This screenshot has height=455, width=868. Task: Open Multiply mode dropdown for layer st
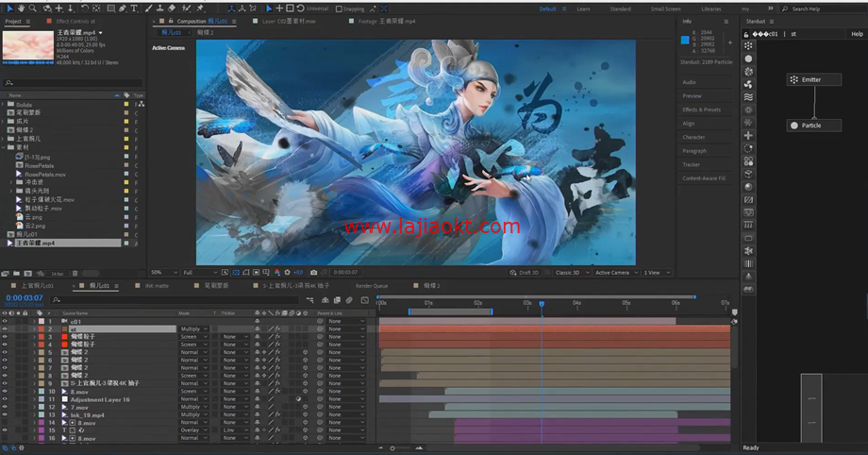pos(193,329)
